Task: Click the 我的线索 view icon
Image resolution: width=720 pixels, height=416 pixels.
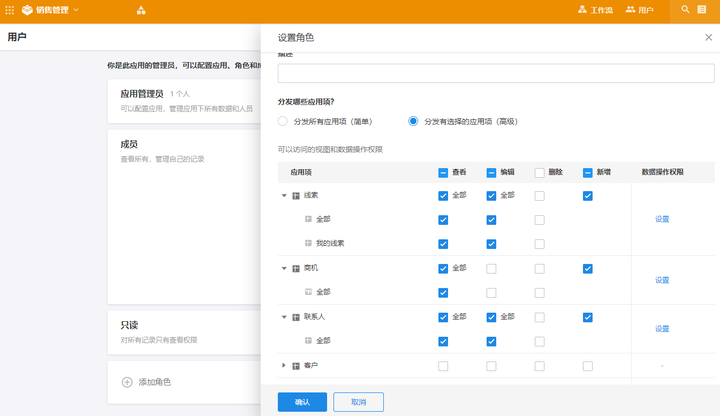Action: (x=308, y=244)
